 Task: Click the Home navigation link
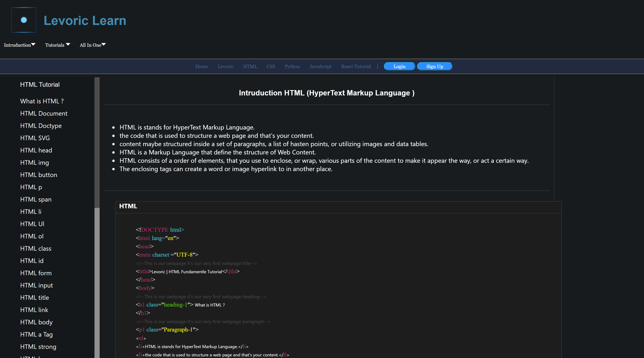pyautogui.click(x=201, y=66)
